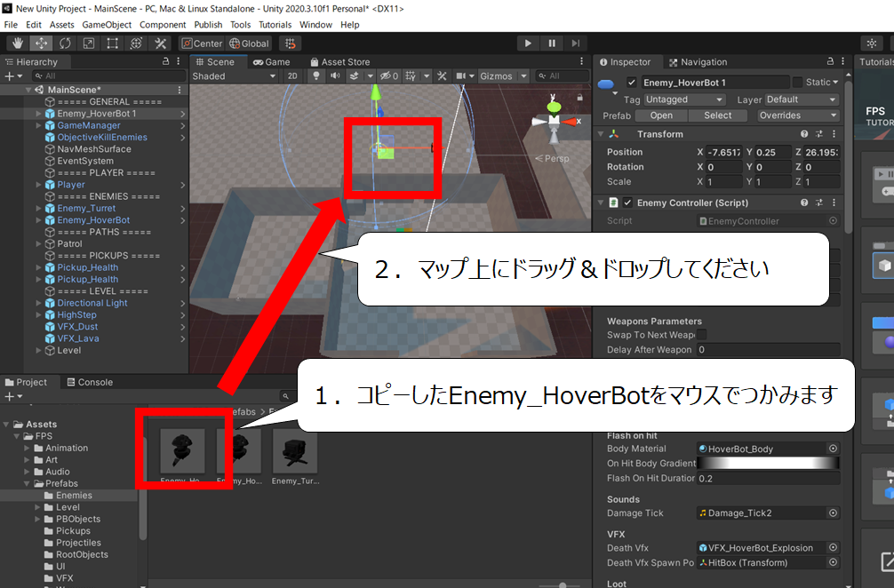The image size is (894, 588).
Task: Toggle grid snapping icon in toolbar
Action: coord(291,44)
